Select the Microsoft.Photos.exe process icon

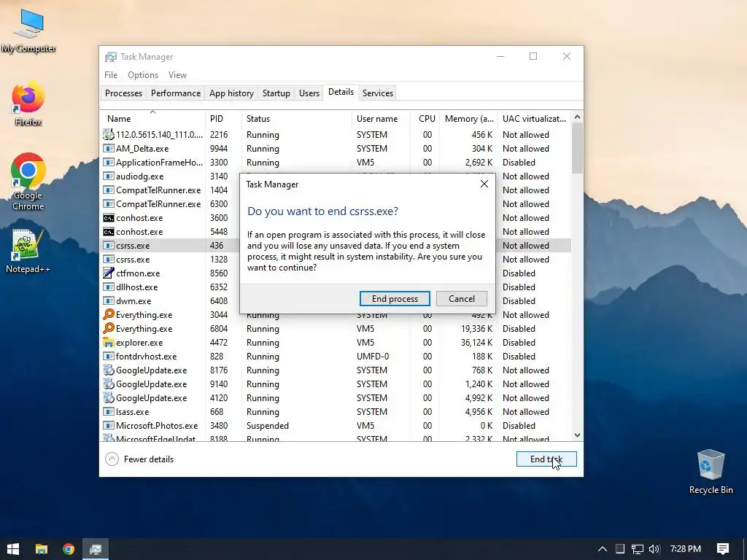tap(109, 425)
